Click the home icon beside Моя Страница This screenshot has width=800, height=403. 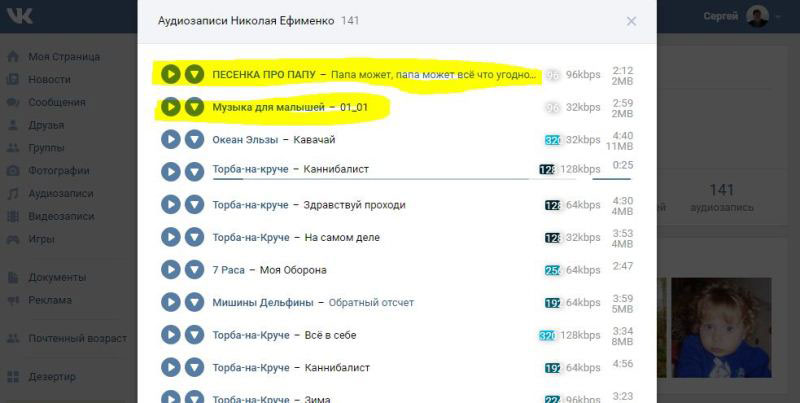13,56
